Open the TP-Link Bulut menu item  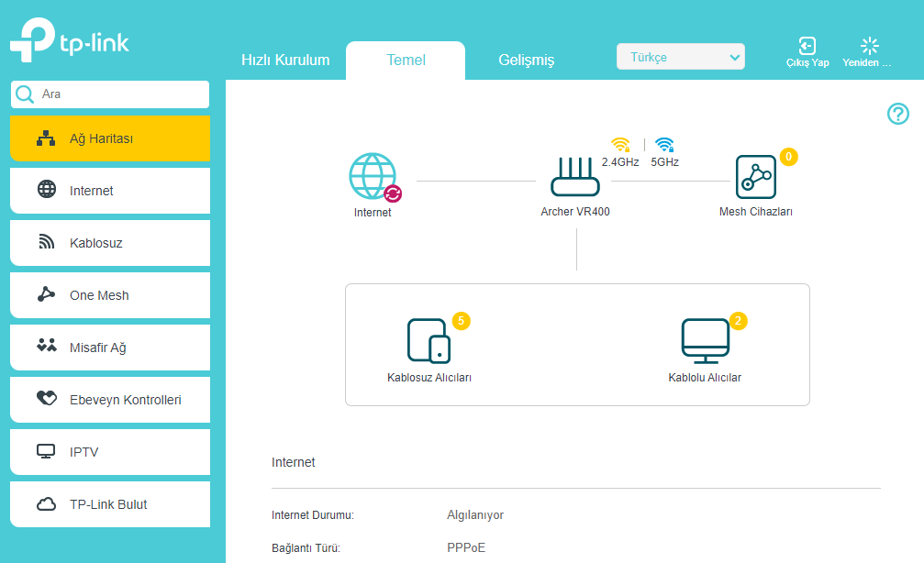(x=110, y=504)
